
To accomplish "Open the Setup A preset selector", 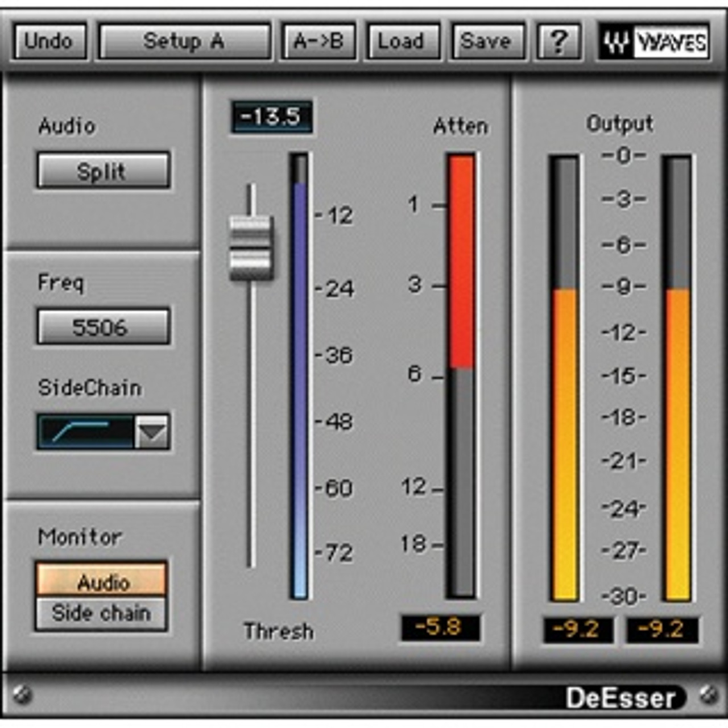I will click(184, 41).
